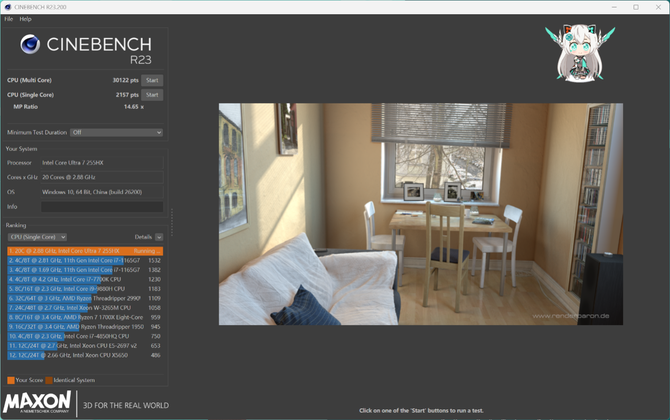Start the CPU Multi Core test
The image size is (670, 420).
pos(152,80)
